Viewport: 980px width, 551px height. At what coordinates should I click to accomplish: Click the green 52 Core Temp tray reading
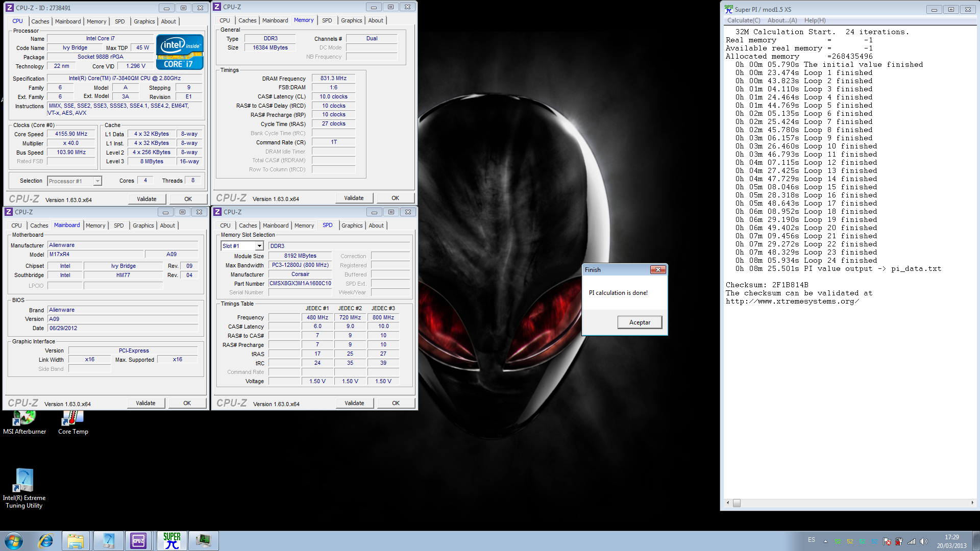(x=838, y=541)
